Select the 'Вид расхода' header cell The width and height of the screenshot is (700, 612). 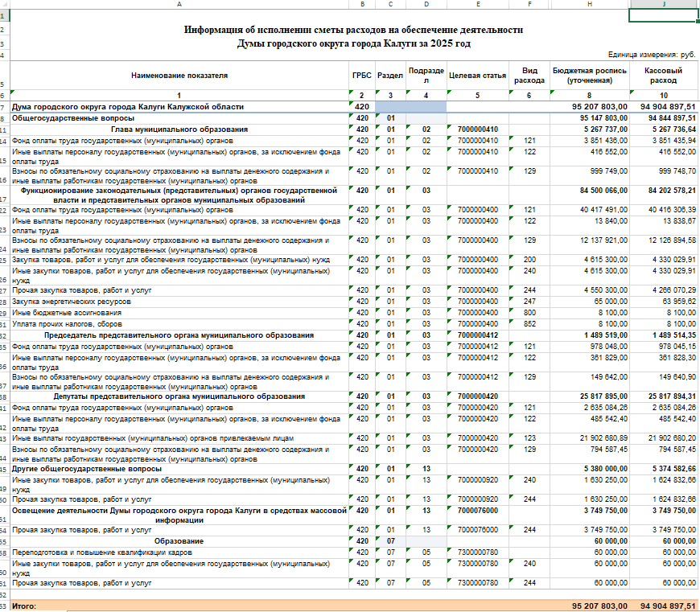click(x=529, y=75)
